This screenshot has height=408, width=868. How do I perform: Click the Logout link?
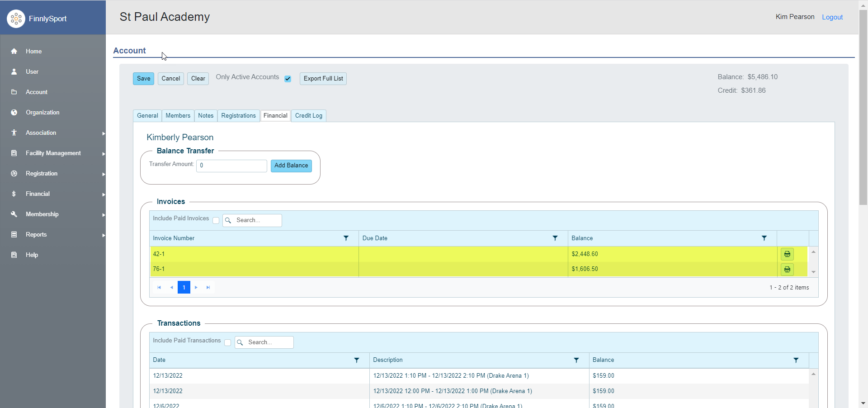[832, 17]
